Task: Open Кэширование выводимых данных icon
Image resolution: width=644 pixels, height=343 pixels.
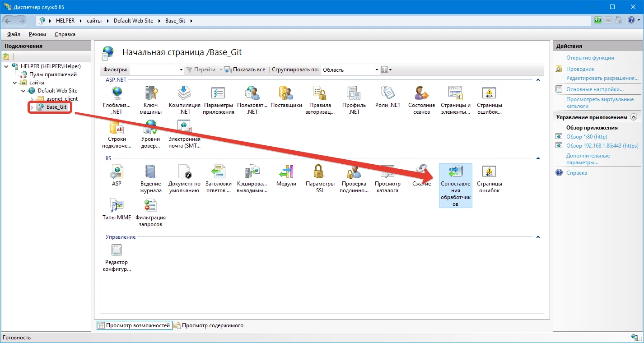Action: tap(252, 179)
